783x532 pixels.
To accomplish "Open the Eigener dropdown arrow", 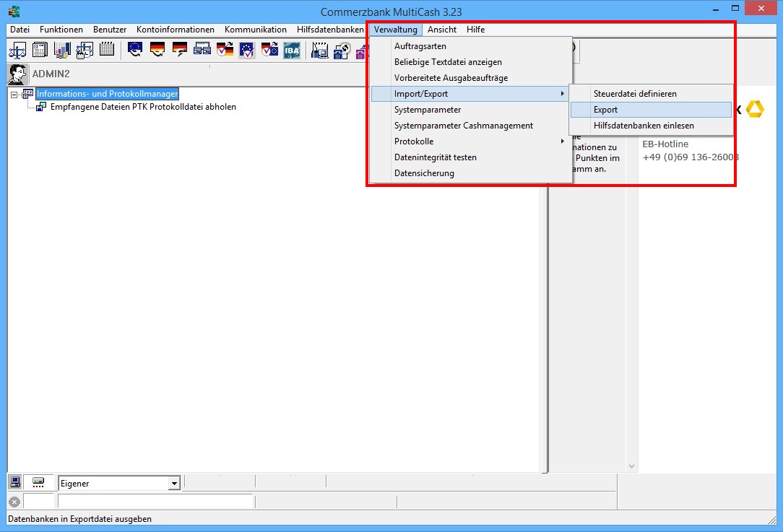I will pos(174,483).
